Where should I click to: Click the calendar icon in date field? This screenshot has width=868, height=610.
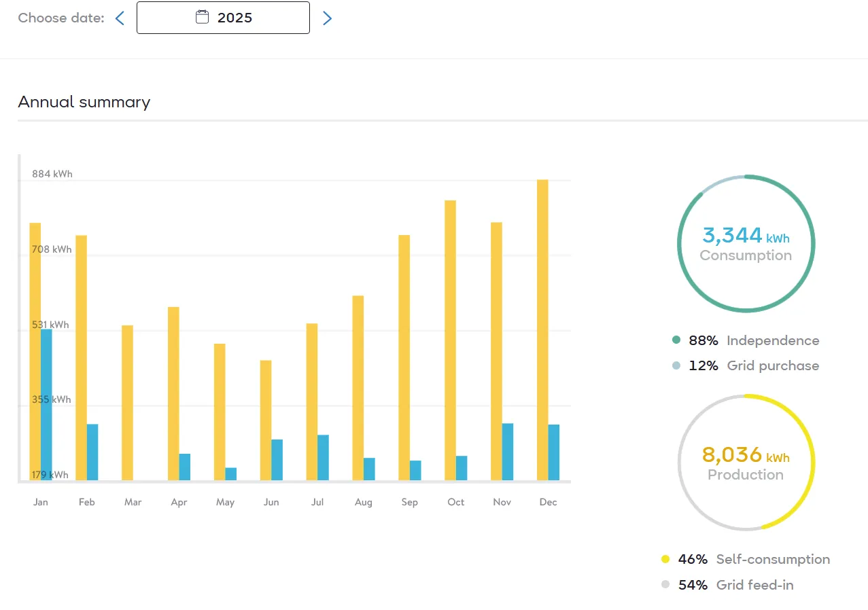(x=202, y=18)
